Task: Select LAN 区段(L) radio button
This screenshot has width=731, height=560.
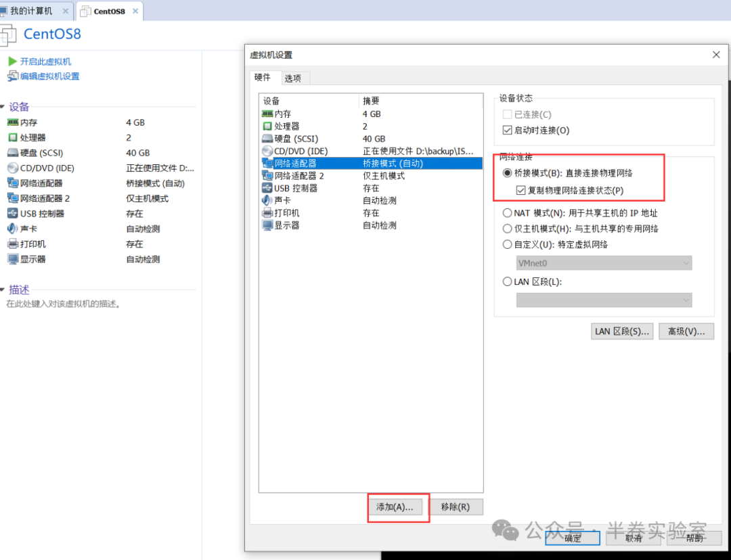Action: (x=507, y=282)
